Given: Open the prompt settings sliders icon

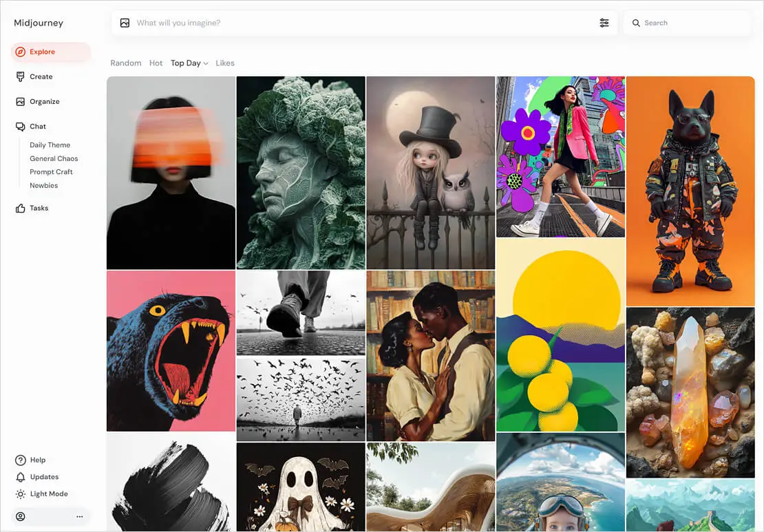Looking at the screenshot, I should pyautogui.click(x=604, y=23).
